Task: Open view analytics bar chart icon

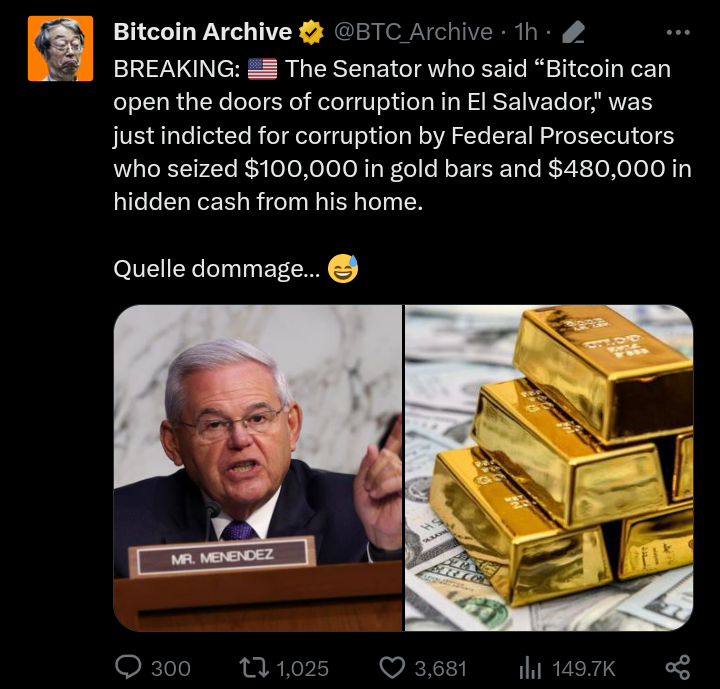Action: pos(530,668)
